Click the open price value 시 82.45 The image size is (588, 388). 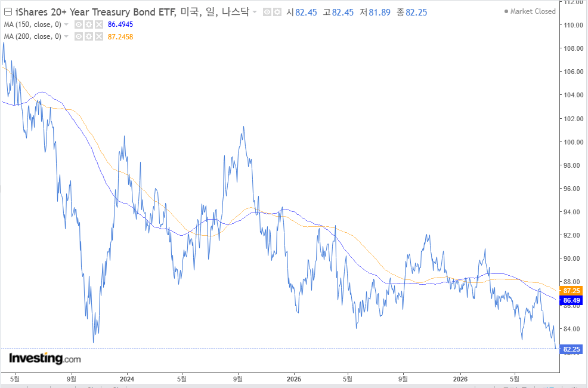point(302,13)
